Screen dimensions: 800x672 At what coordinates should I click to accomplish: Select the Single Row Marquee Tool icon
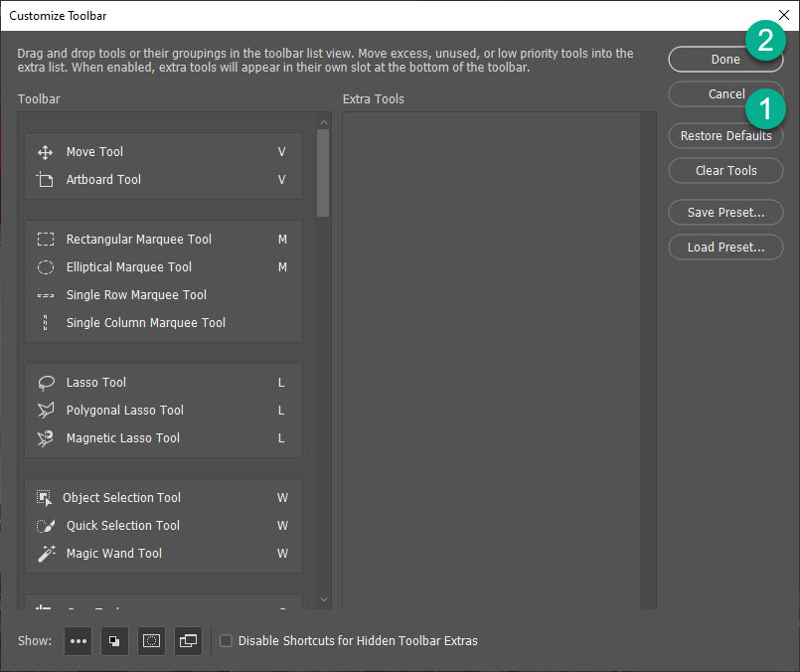tap(45, 295)
